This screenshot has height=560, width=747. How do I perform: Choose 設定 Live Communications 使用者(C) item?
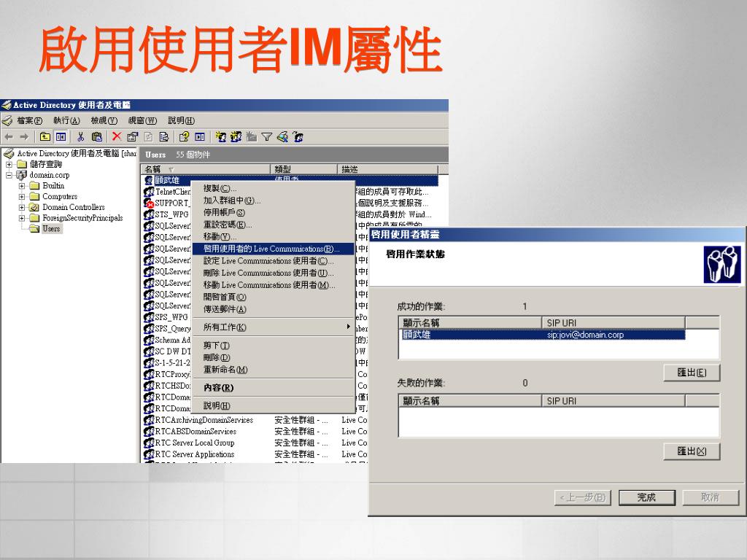tap(273, 261)
